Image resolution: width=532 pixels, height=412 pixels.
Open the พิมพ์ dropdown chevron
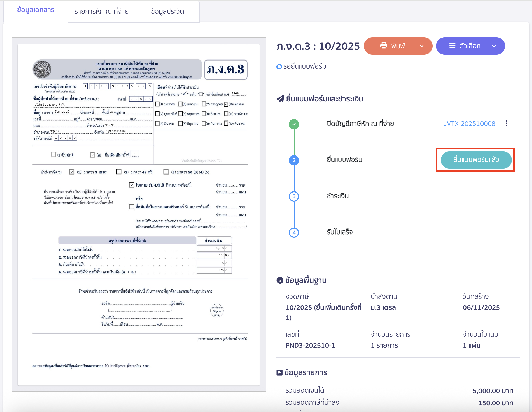(x=421, y=46)
